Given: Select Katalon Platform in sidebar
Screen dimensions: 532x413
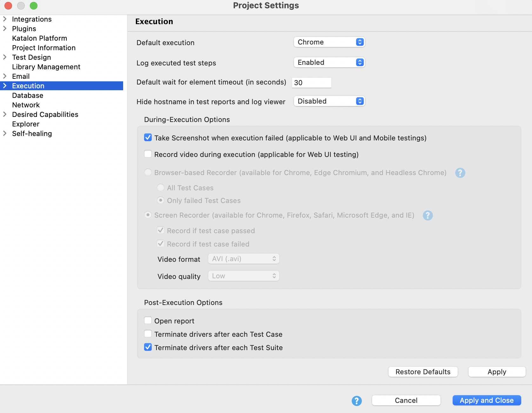Looking at the screenshot, I should click(39, 38).
